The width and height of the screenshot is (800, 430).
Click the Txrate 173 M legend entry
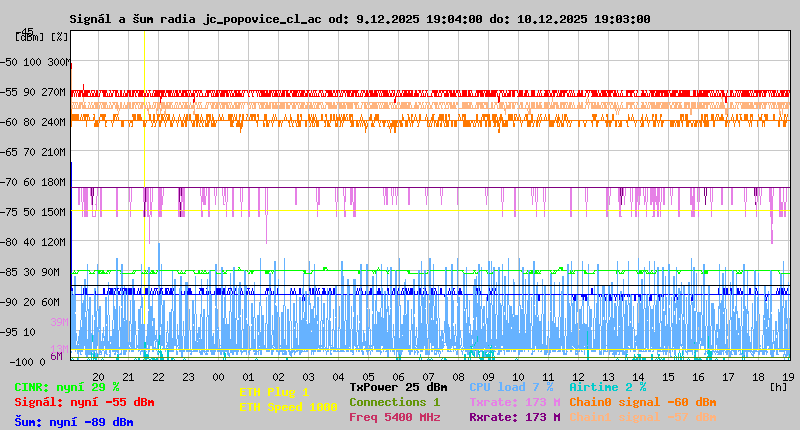(x=514, y=402)
